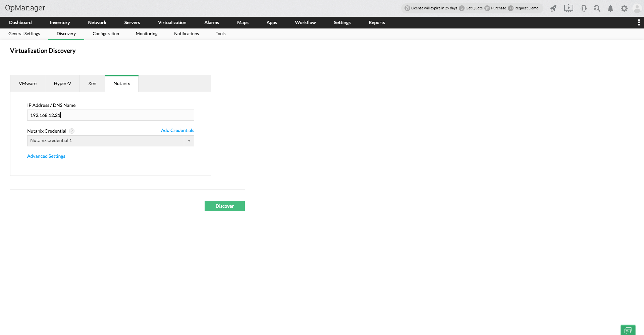Open the Virtualization menu
The image size is (644, 335).
click(x=172, y=22)
